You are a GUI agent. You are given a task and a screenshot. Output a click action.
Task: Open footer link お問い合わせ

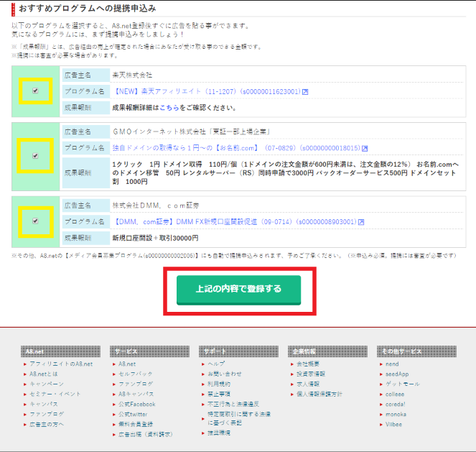pyautogui.click(x=225, y=374)
